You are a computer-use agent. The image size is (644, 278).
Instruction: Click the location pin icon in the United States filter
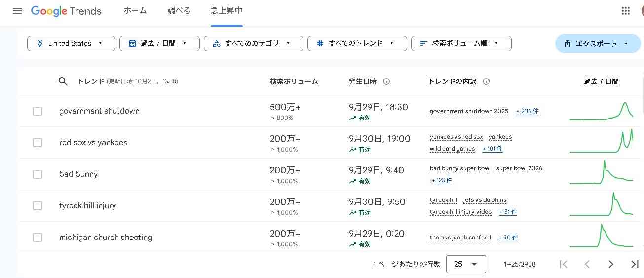pos(40,43)
